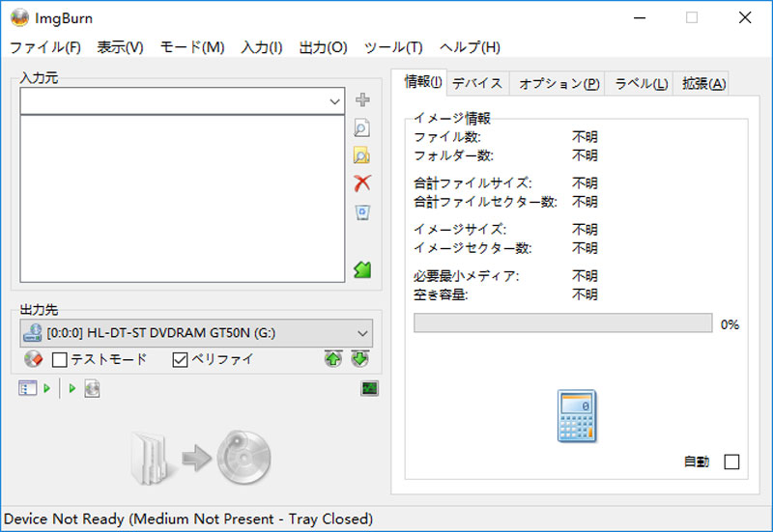Click the Device Not Ready status bar text
Viewport: 773px width, 532px height.
188,518
